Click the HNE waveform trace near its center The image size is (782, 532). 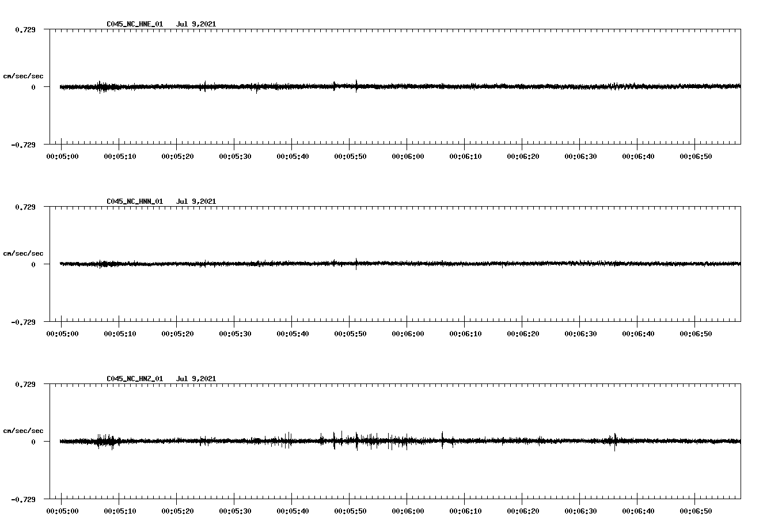point(397,86)
